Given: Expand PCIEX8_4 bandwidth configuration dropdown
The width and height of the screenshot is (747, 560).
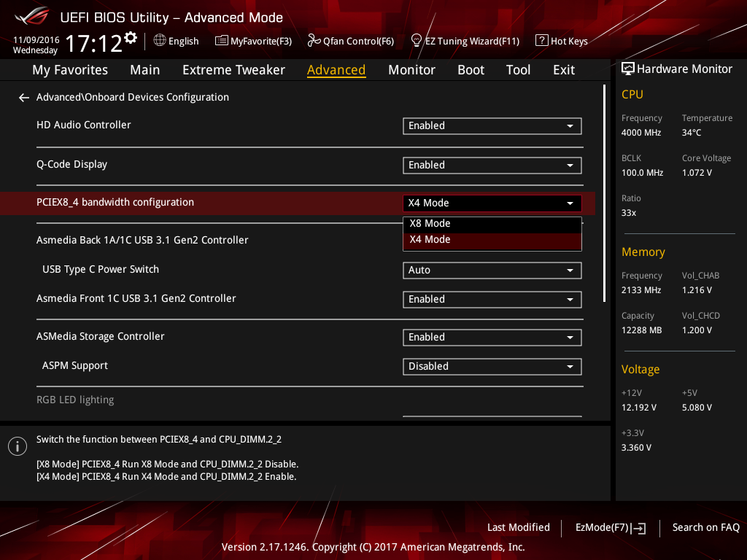Looking at the screenshot, I should [x=492, y=203].
